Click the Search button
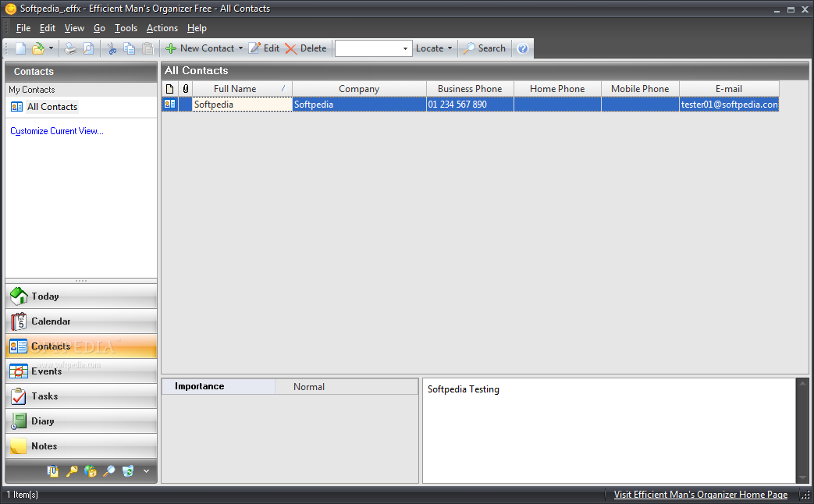The image size is (814, 504). (485, 48)
